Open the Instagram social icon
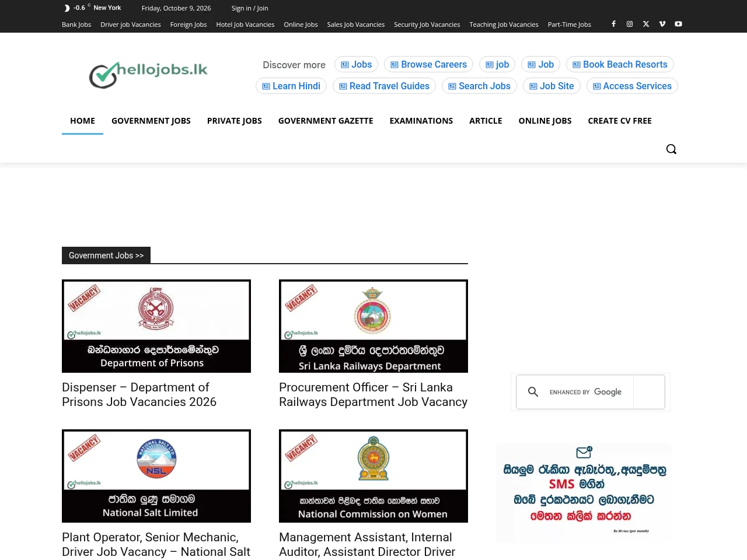Image resolution: width=747 pixels, height=560 pixels. click(630, 24)
